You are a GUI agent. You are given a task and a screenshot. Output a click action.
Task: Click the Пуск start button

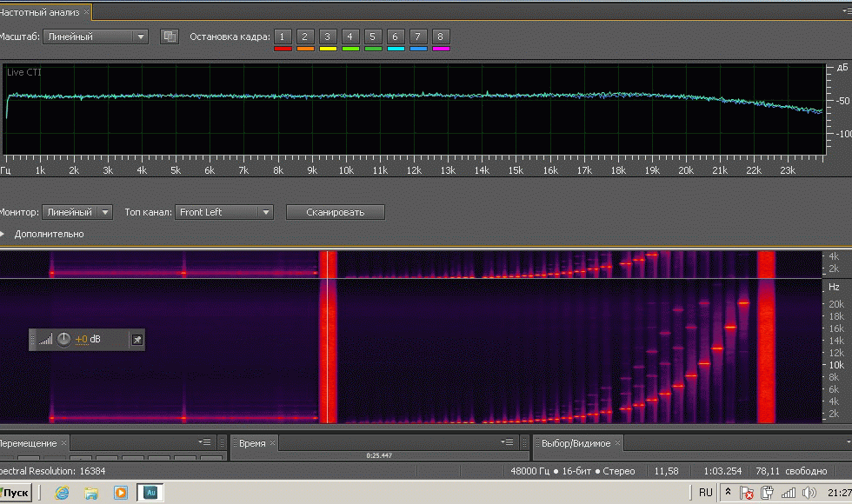click(15, 493)
